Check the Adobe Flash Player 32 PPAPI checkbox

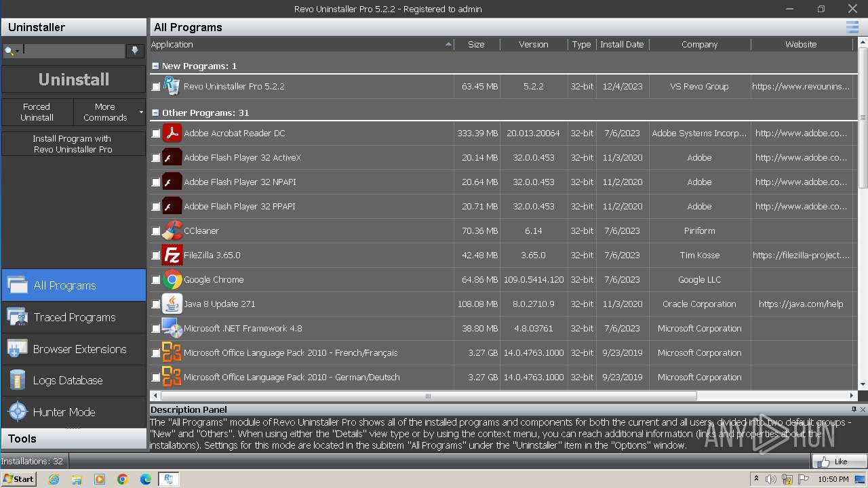pyautogui.click(x=156, y=207)
